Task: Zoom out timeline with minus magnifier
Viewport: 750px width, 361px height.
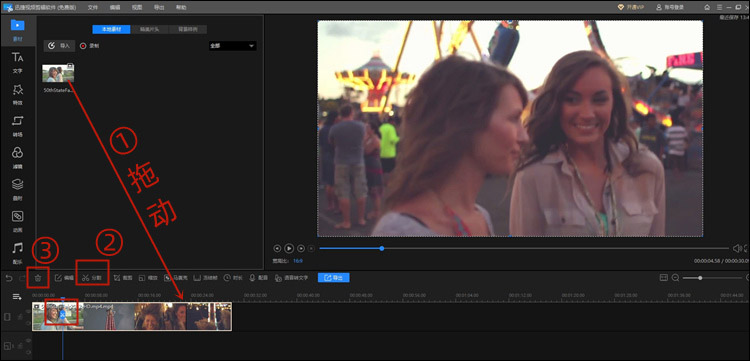Action: tap(675, 278)
